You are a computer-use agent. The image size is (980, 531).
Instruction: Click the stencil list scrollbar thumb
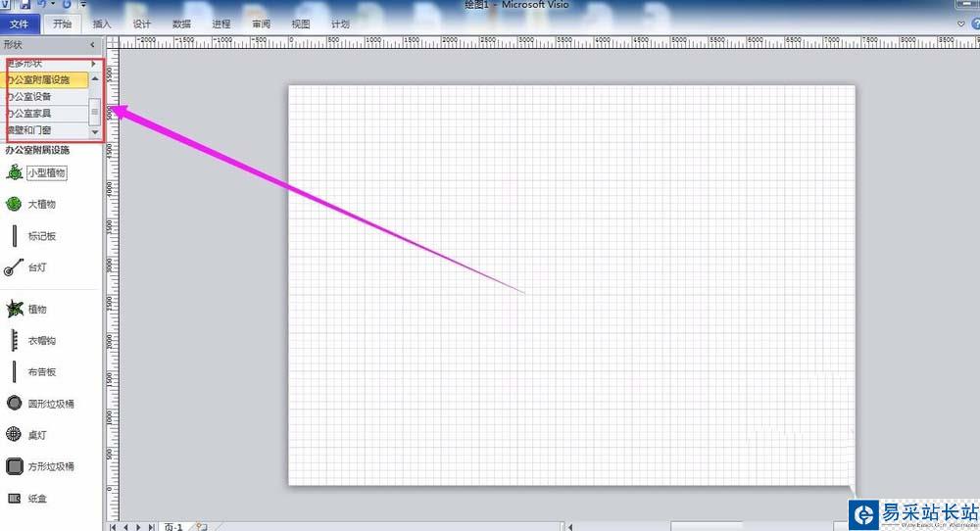(95, 112)
